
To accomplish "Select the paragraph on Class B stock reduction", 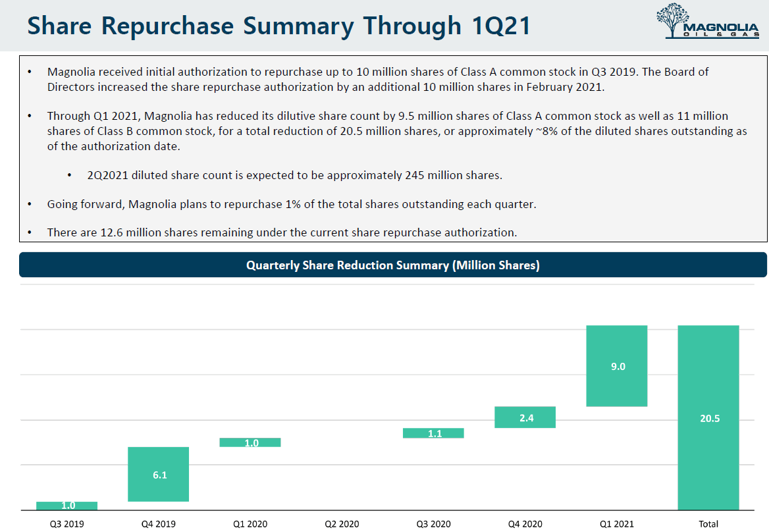I will point(396,131).
